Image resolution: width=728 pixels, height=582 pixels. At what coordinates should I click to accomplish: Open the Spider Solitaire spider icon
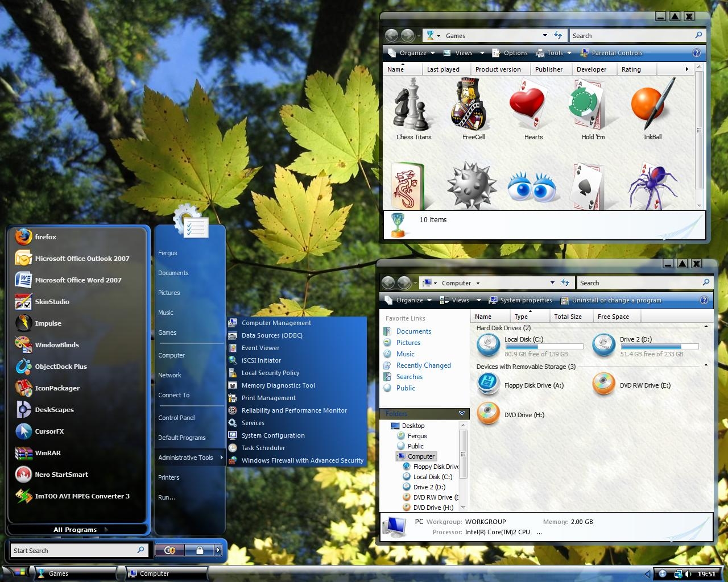[x=652, y=186]
